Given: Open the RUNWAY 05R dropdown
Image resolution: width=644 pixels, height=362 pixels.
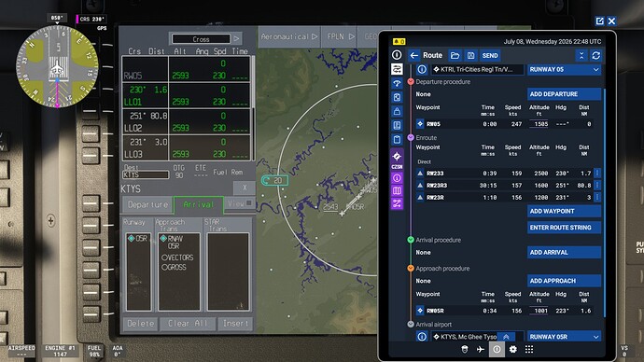Looking at the screenshot, I should 564,337.
